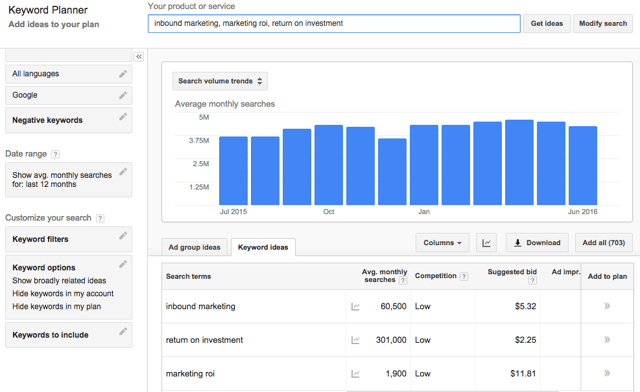Screen dimensions: 640x392
Task: Open the Search volume trends dropdown
Action: coord(220,81)
